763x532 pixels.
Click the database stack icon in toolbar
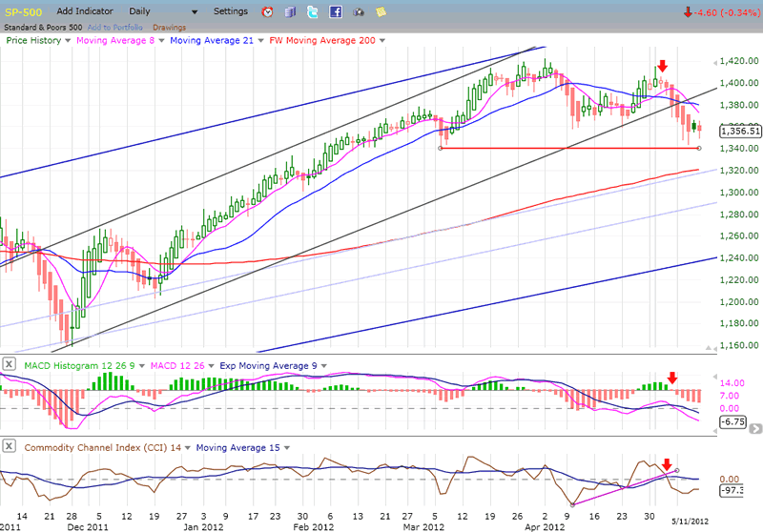click(x=291, y=12)
